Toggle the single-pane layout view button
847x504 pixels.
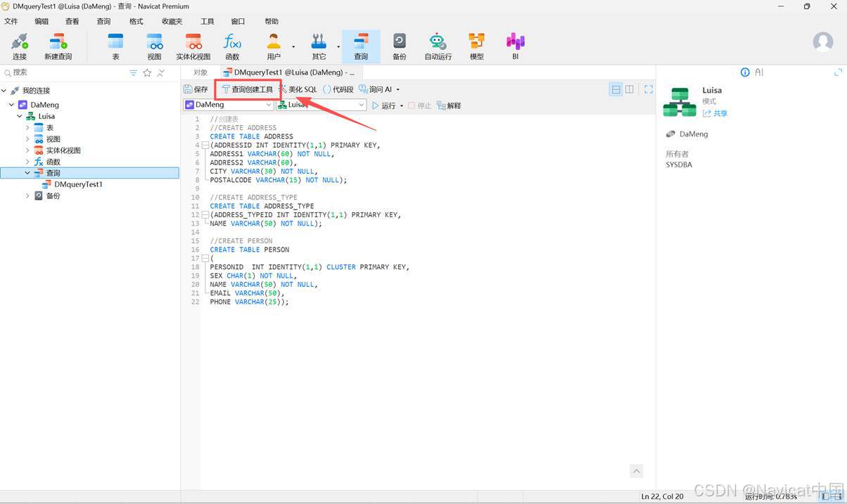pyautogui.click(x=616, y=89)
